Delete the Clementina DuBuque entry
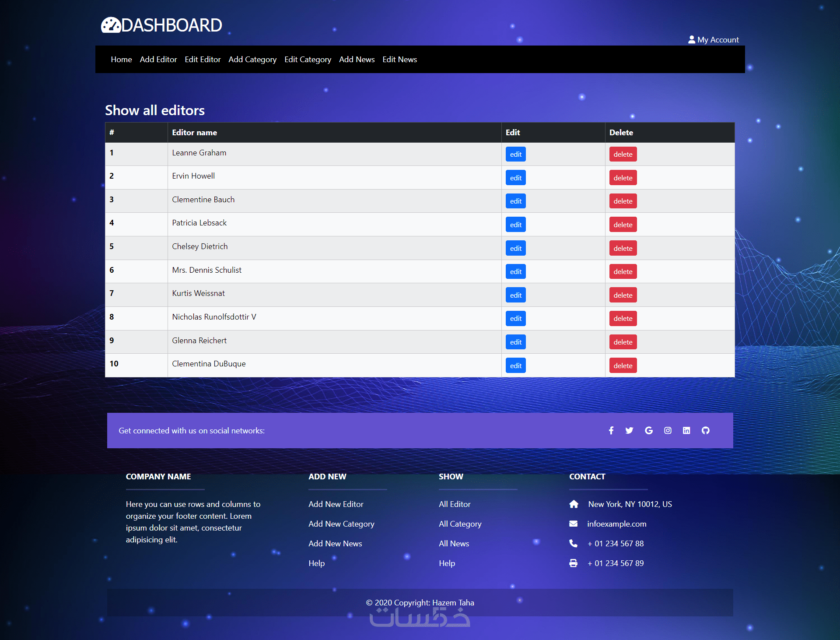This screenshot has width=840, height=640. point(623,366)
